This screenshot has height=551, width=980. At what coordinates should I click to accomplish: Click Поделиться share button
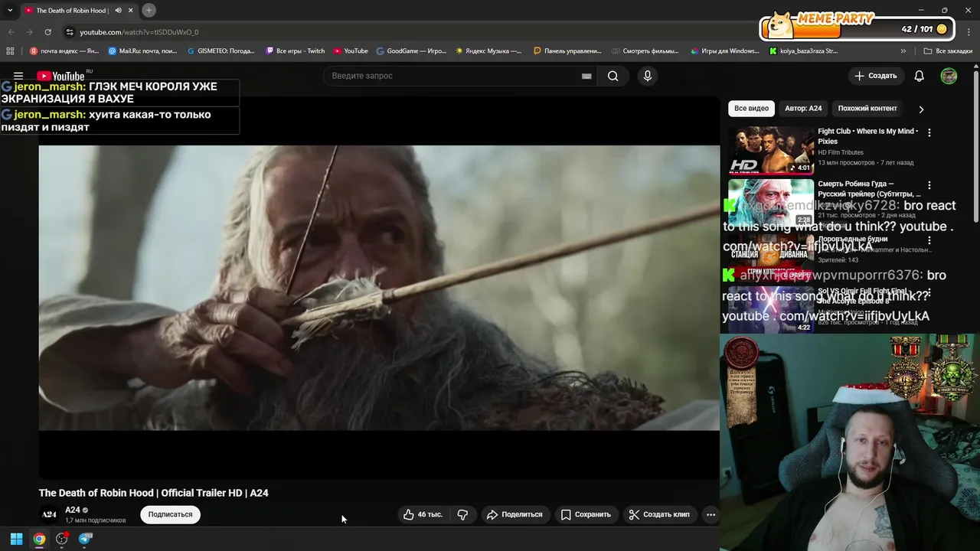(514, 514)
